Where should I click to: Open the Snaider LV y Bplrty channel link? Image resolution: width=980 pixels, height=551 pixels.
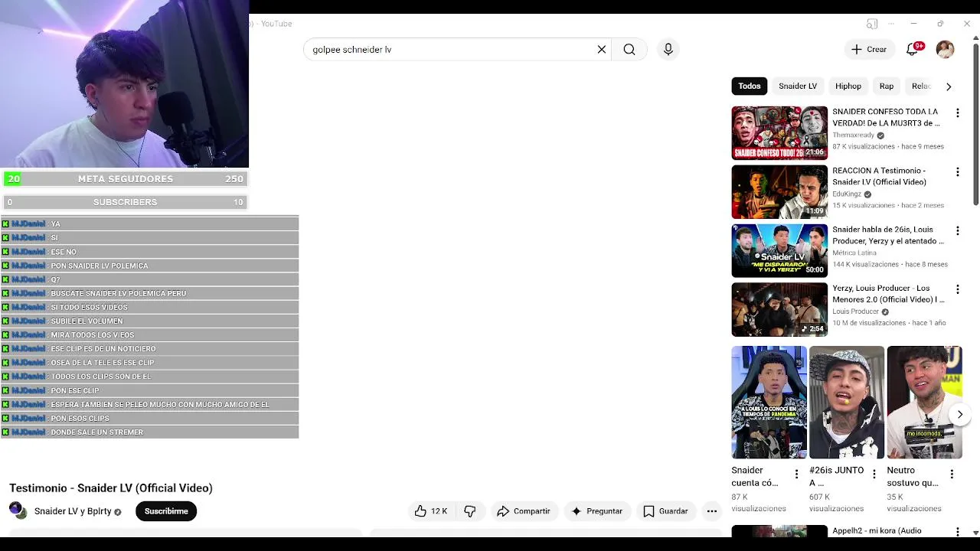click(73, 511)
